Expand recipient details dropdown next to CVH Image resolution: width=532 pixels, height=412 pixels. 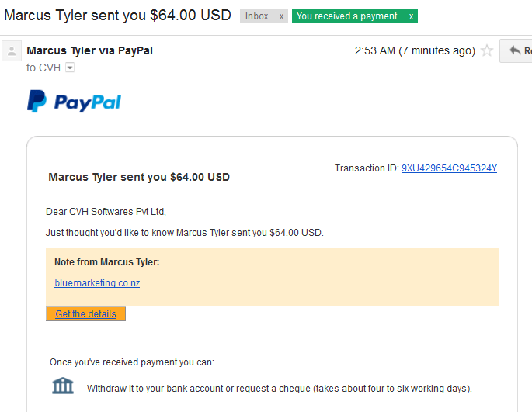[x=70, y=68]
